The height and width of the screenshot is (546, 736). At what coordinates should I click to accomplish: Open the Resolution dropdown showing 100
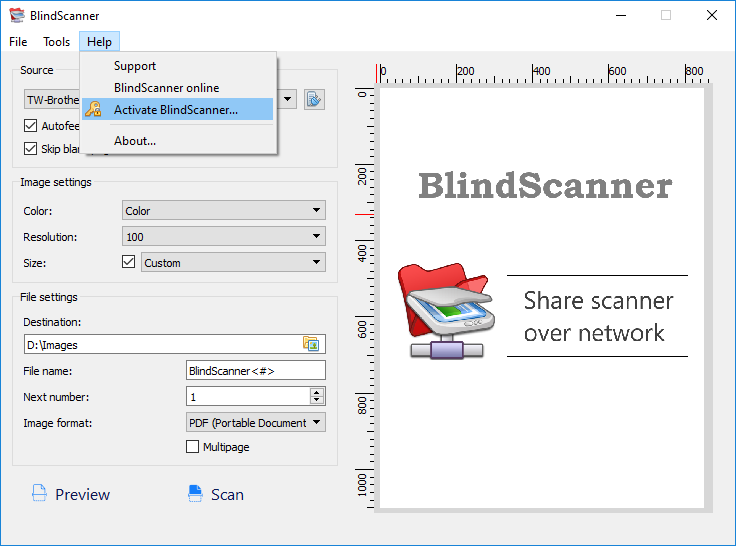tap(223, 236)
